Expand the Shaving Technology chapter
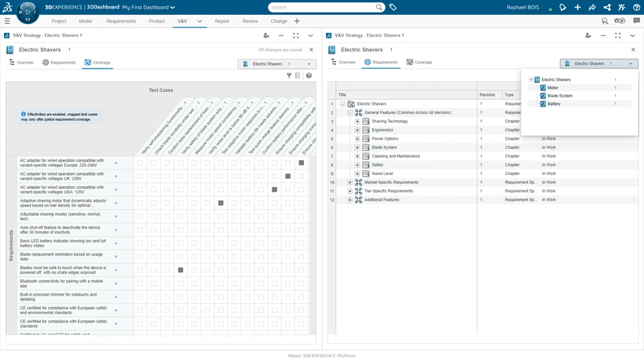 point(358,121)
